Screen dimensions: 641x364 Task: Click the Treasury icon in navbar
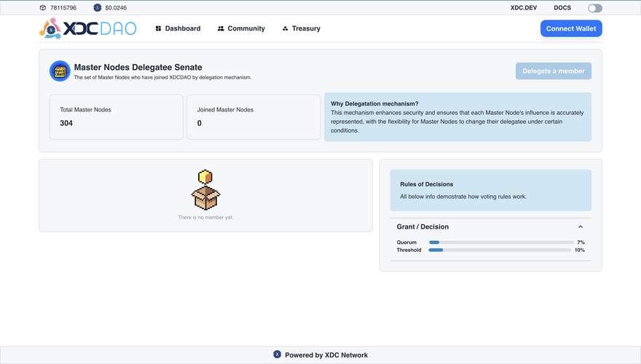coord(285,28)
